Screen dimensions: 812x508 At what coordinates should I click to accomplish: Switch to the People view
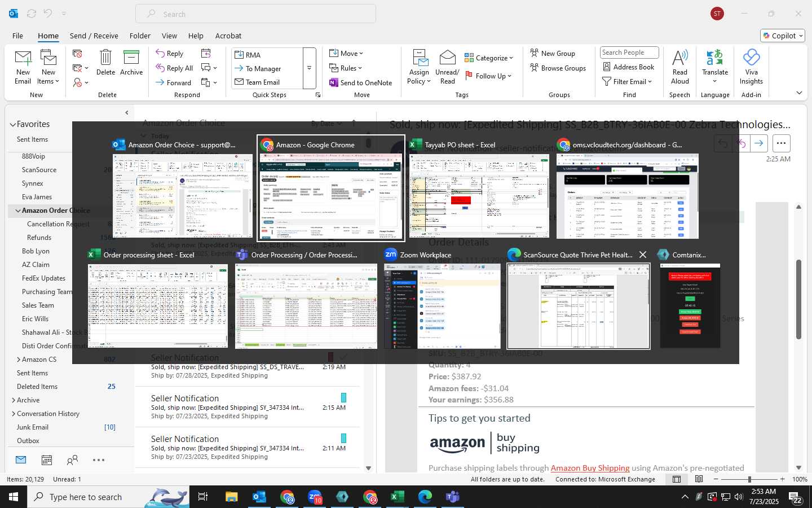[x=72, y=460]
